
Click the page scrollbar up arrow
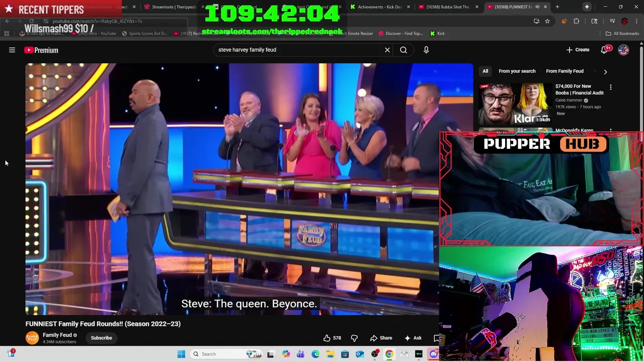tap(641, 44)
